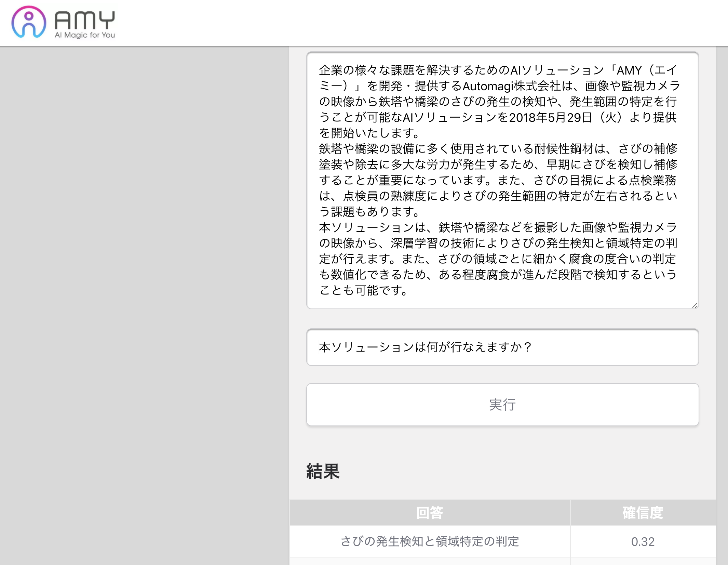This screenshot has height=565, width=728.
Task: Click the AMY circular person logo icon
Action: [29, 22]
